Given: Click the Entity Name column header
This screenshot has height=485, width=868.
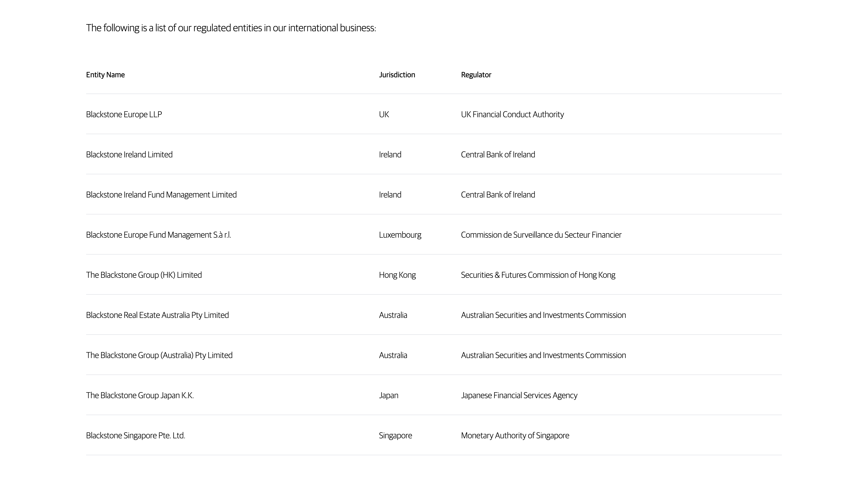Looking at the screenshot, I should point(105,75).
